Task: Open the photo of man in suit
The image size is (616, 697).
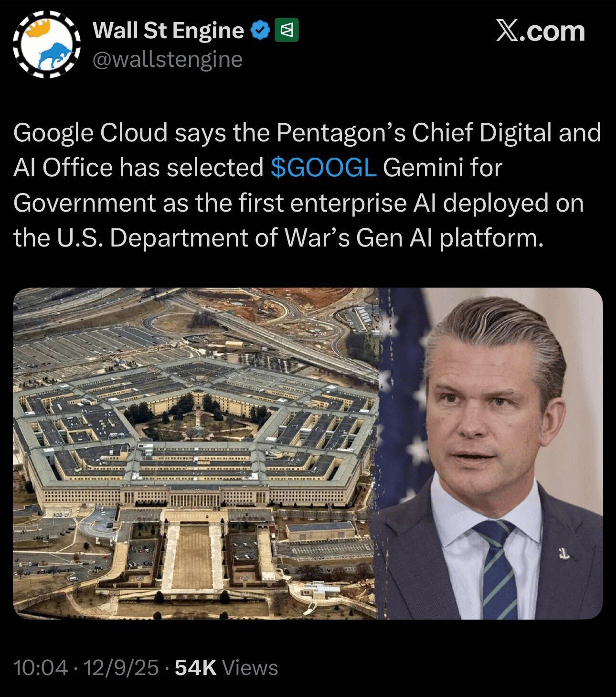Action: (x=490, y=453)
